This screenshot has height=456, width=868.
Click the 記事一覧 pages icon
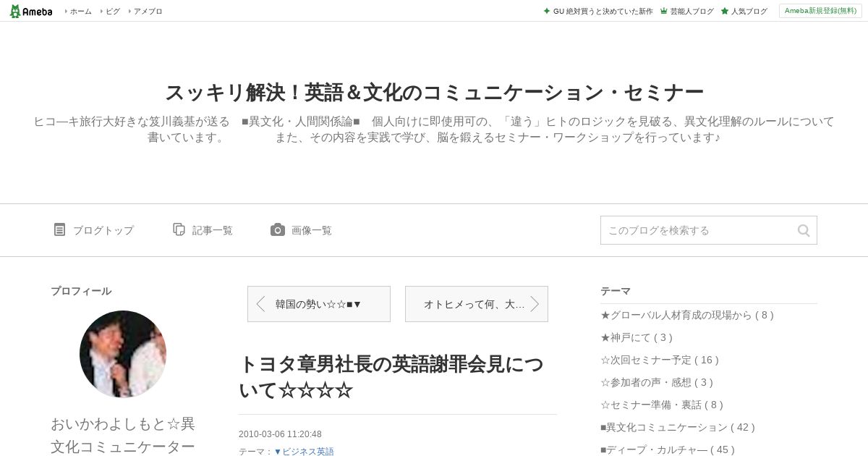coord(179,229)
